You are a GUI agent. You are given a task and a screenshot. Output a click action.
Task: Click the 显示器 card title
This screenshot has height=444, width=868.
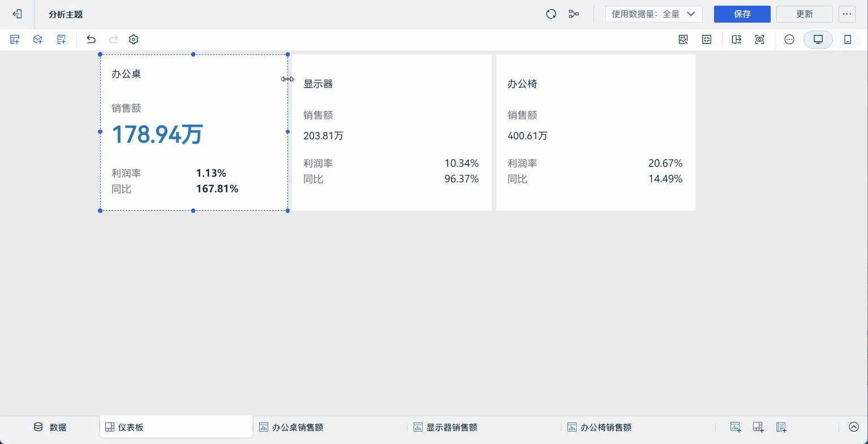click(x=318, y=84)
